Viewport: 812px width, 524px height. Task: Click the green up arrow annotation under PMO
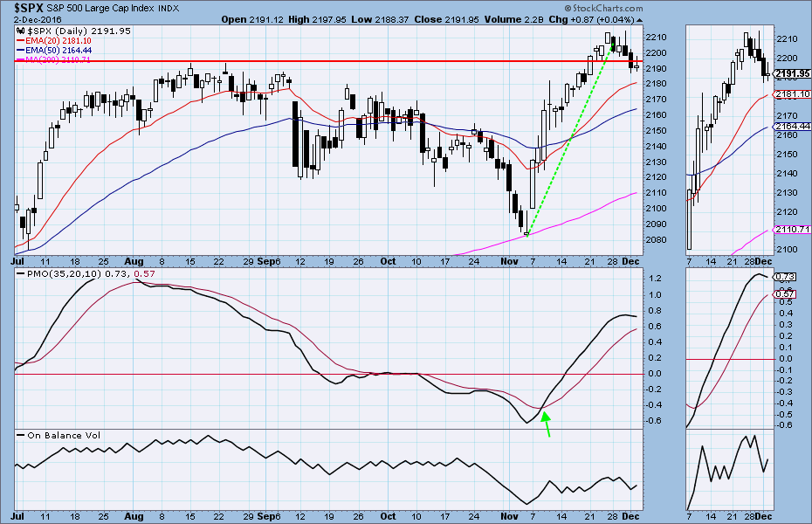click(547, 422)
